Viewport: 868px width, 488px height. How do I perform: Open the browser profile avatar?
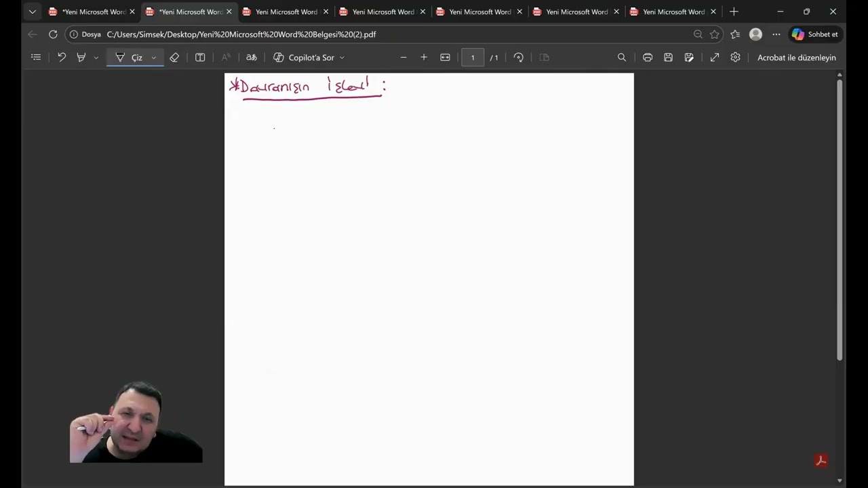[755, 34]
